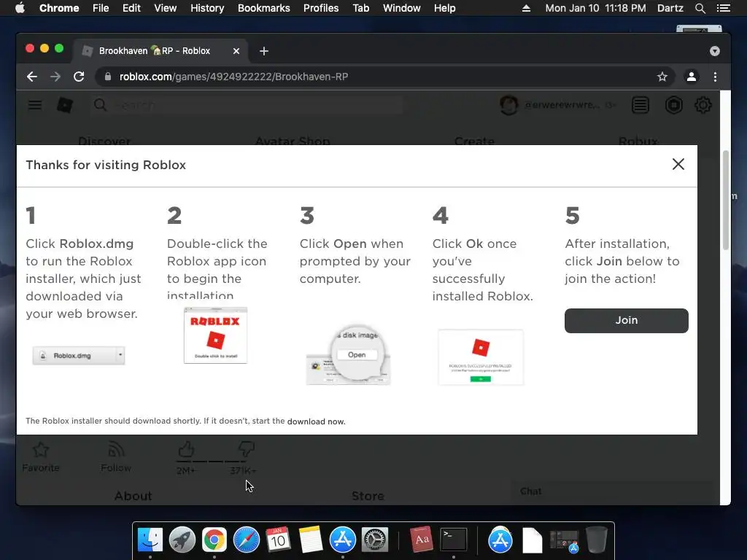The width and height of the screenshot is (747, 560).
Task: Click the Roblox.dmg download illustration
Action: click(79, 356)
